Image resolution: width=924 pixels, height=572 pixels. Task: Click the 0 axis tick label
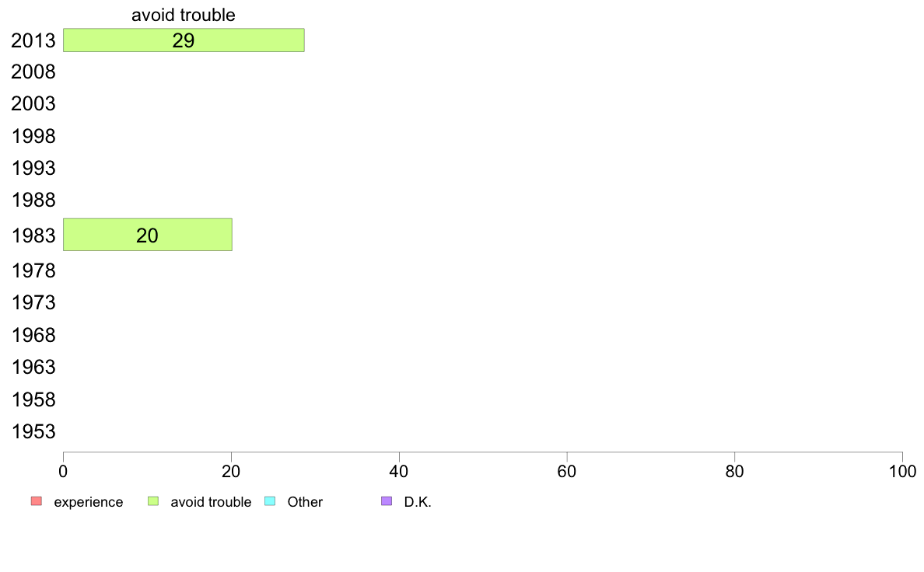(x=63, y=472)
